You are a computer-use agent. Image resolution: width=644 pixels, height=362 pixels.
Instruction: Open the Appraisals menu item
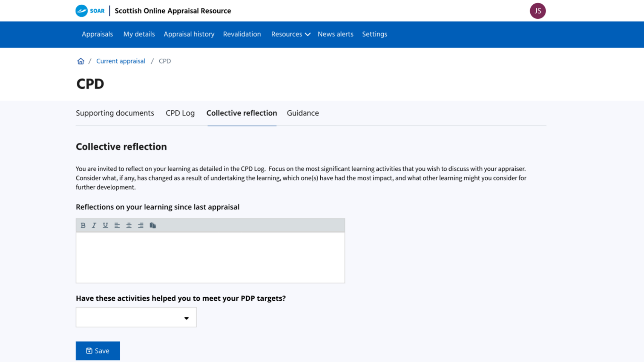point(97,34)
